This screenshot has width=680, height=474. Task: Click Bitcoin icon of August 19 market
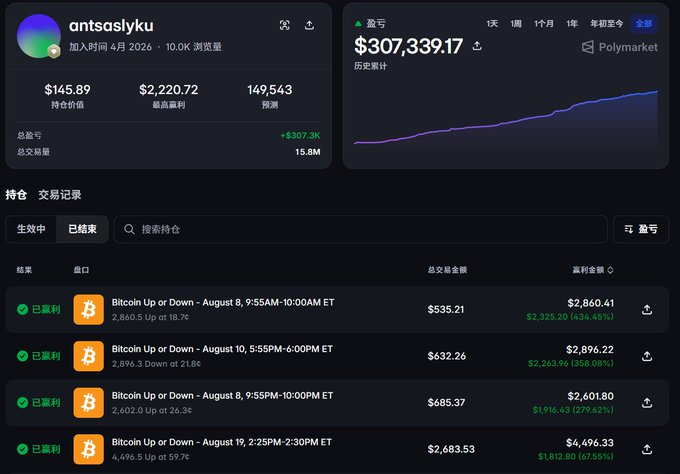[88, 449]
